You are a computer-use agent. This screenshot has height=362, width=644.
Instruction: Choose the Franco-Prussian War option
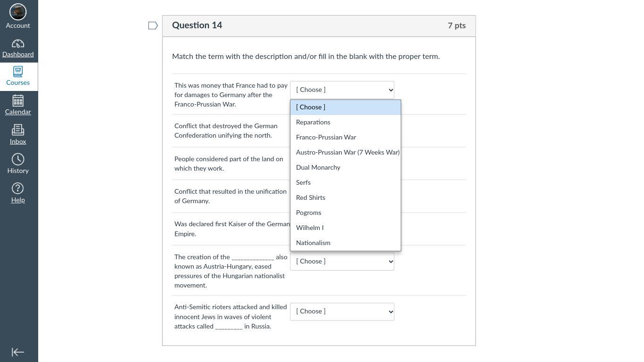point(326,138)
